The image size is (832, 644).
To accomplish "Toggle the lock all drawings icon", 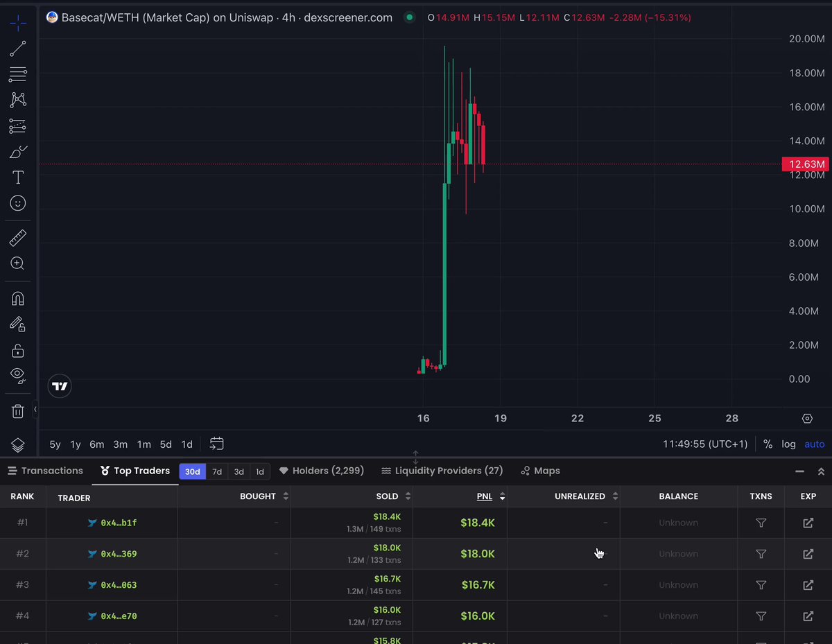I will pyautogui.click(x=18, y=350).
